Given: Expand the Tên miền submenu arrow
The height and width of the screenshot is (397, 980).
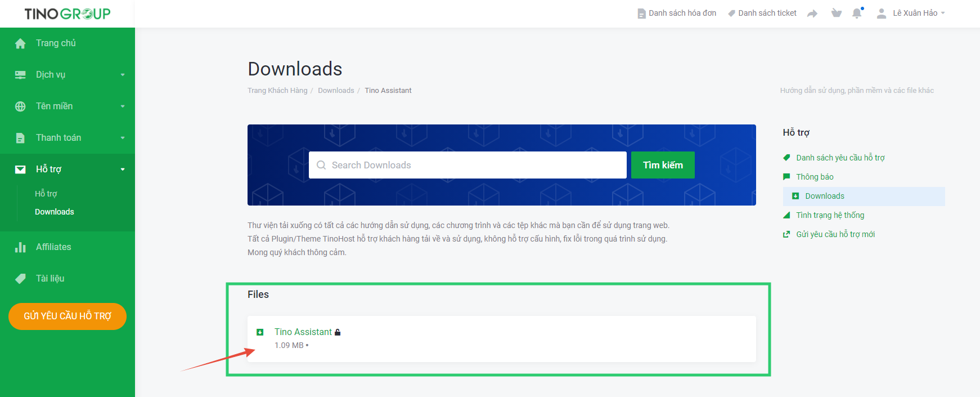Looking at the screenshot, I should coord(123,106).
